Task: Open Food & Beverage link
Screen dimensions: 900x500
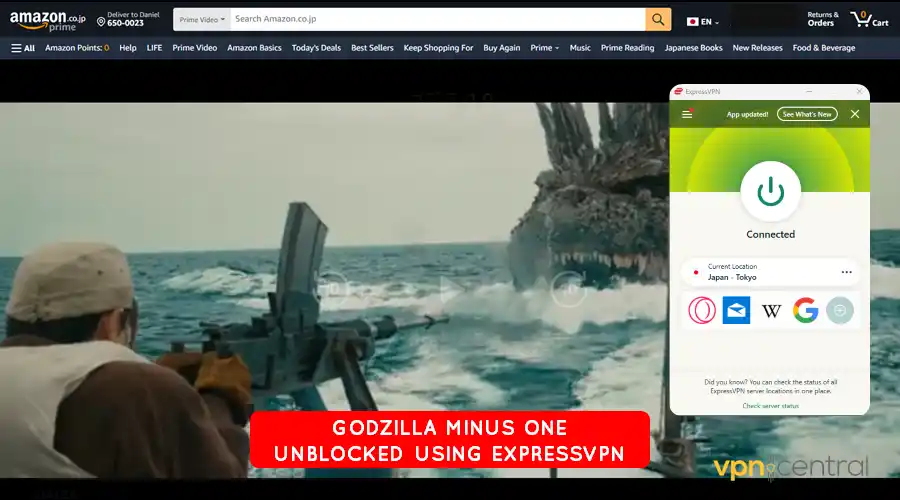Action: (824, 48)
